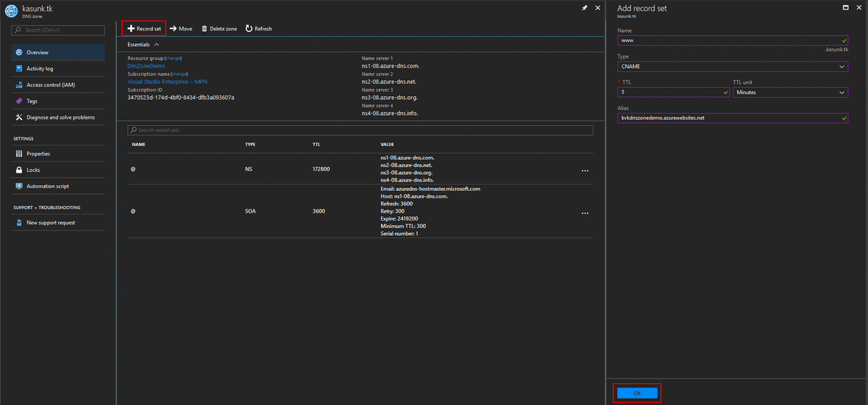Open Automation script under Settings
Screen dimensions: 868x405
pyautogui.click(x=58, y=186)
